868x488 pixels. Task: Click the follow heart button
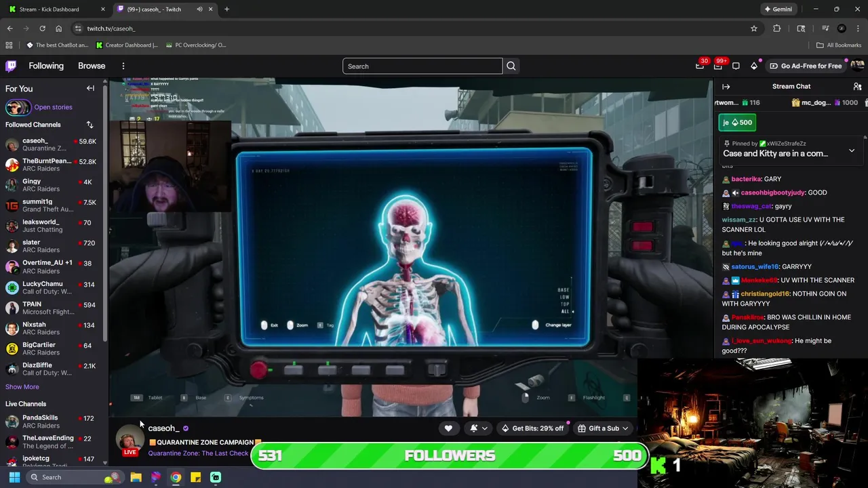[448, 428]
